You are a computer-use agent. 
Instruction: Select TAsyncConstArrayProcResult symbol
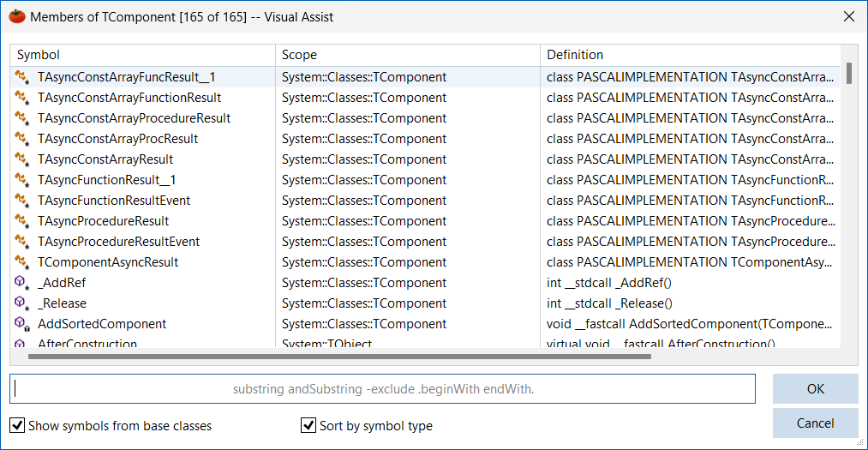tap(117, 138)
